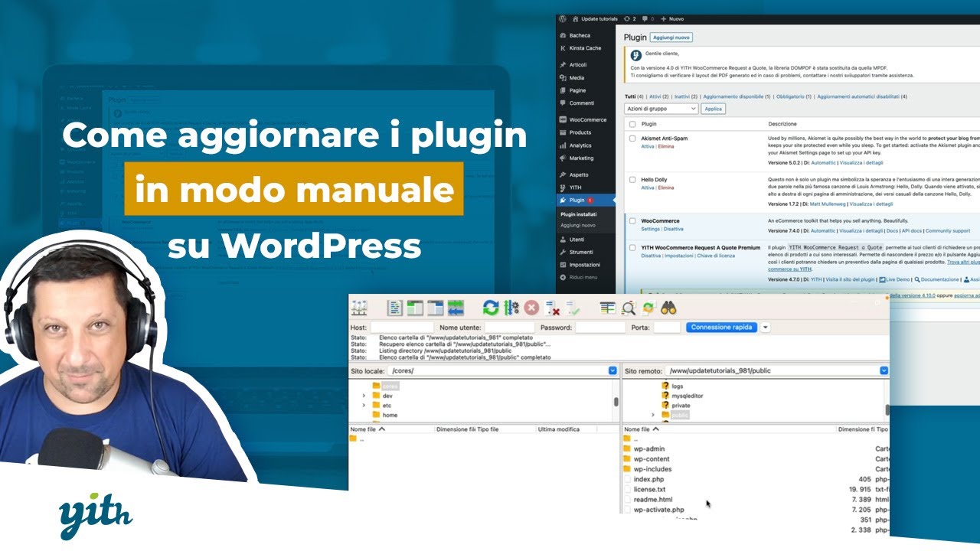Click Connessione rapida button
Screen dimensions: 980x551
point(721,328)
